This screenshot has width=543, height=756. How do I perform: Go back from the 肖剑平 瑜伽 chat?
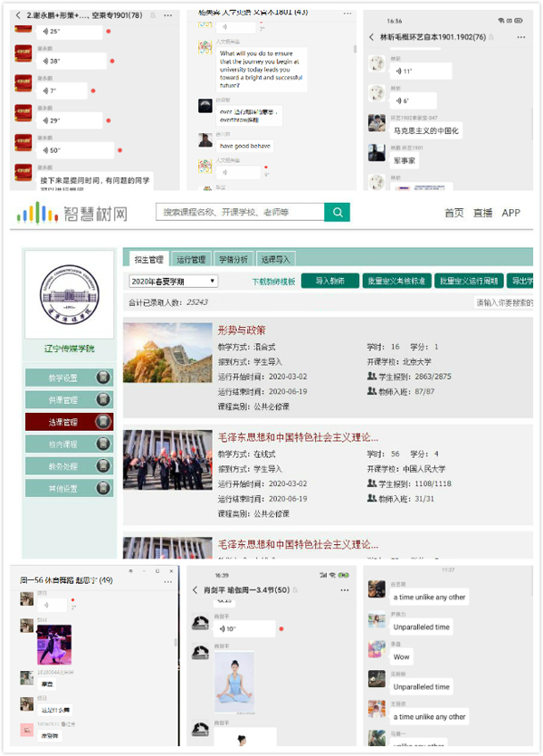[x=195, y=590]
